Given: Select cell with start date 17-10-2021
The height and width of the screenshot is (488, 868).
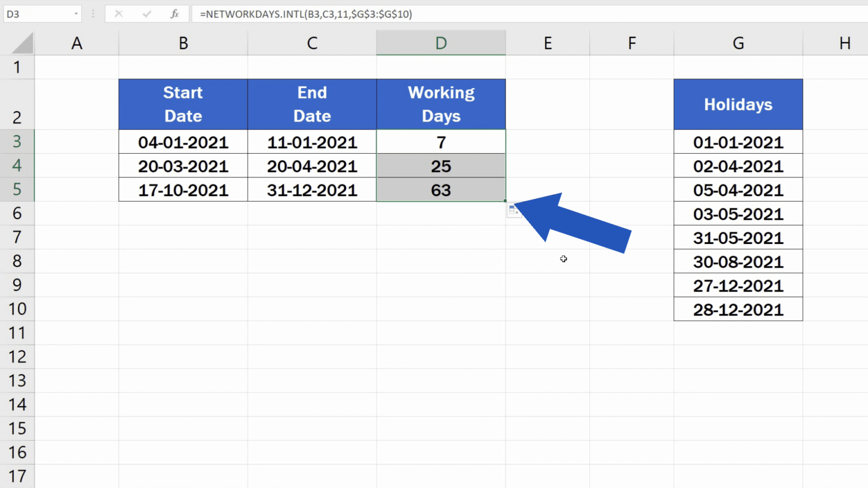Looking at the screenshot, I should 183,190.
